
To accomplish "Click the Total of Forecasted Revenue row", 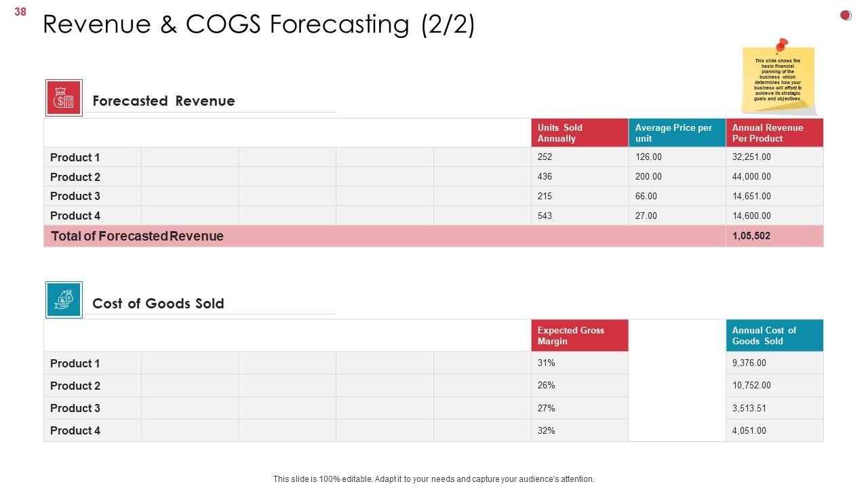I will point(137,237).
